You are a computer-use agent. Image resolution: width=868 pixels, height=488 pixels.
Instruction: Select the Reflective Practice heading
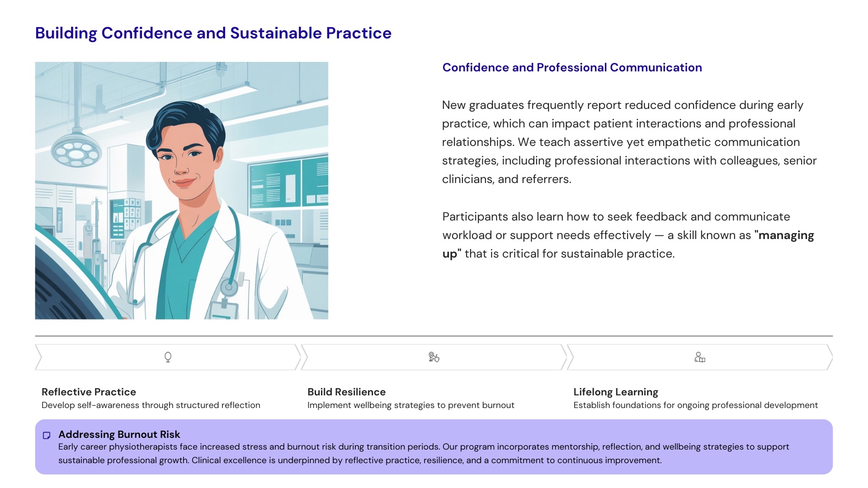pos(89,392)
